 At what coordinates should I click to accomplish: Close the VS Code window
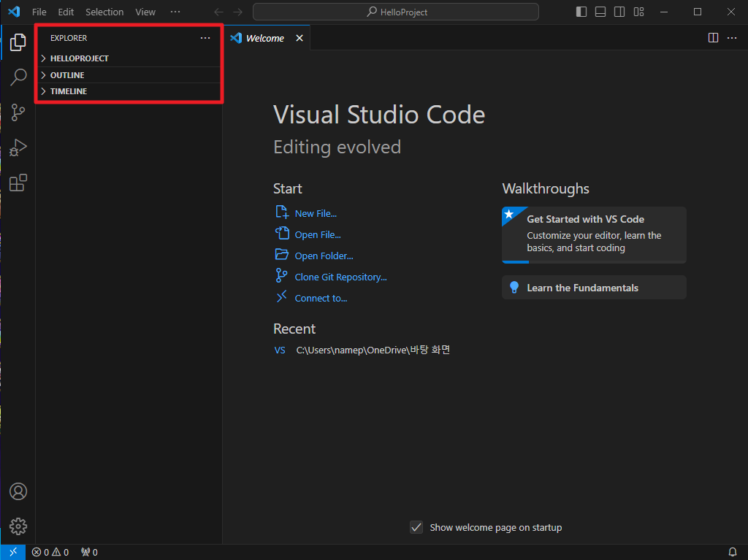coord(730,12)
